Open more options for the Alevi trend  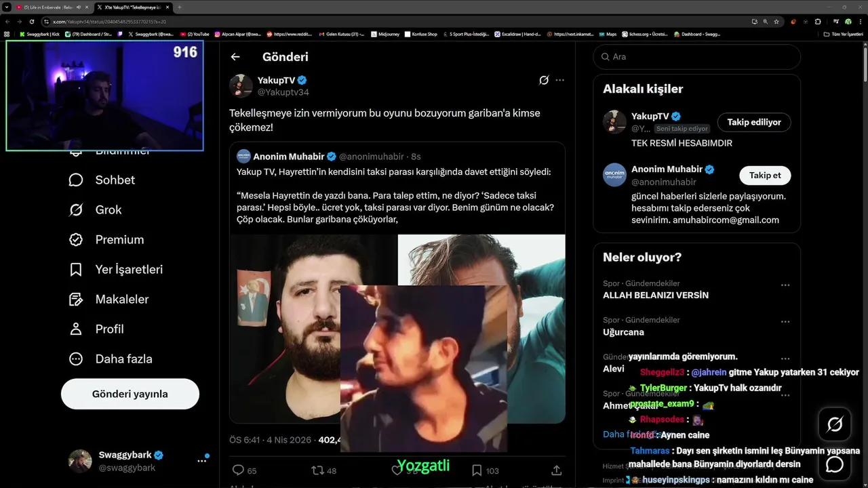[x=785, y=359]
